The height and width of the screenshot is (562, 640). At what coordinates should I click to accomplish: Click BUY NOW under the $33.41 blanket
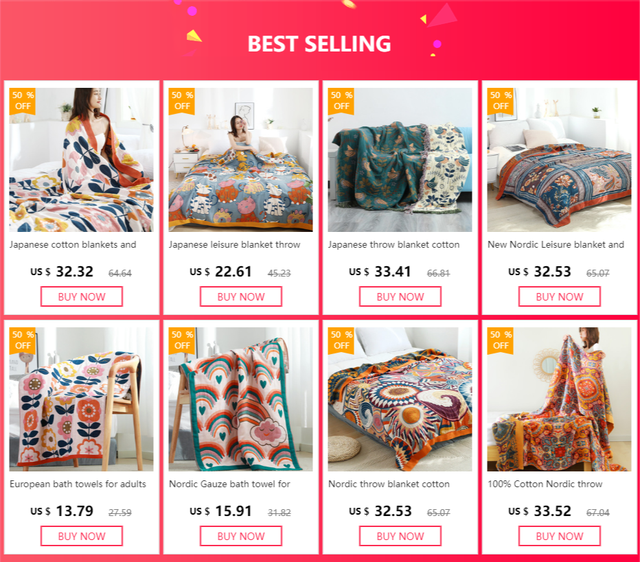click(x=400, y=296)
